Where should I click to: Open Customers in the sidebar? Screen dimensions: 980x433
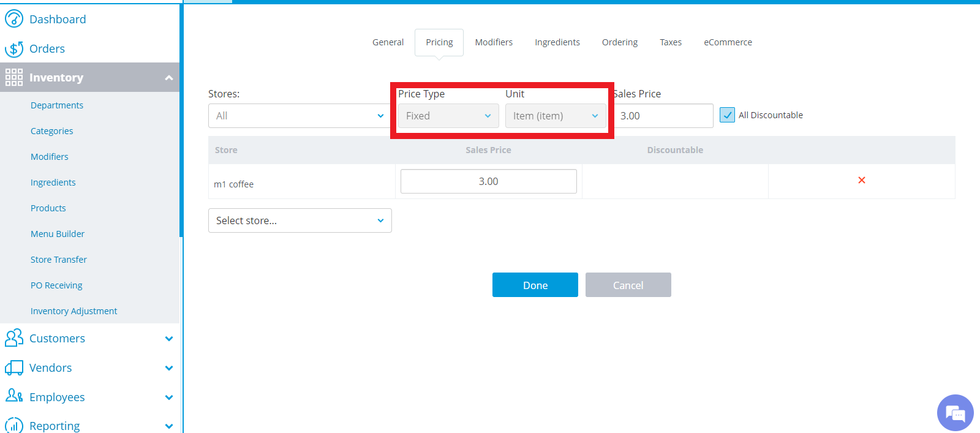tap(57, 338)
